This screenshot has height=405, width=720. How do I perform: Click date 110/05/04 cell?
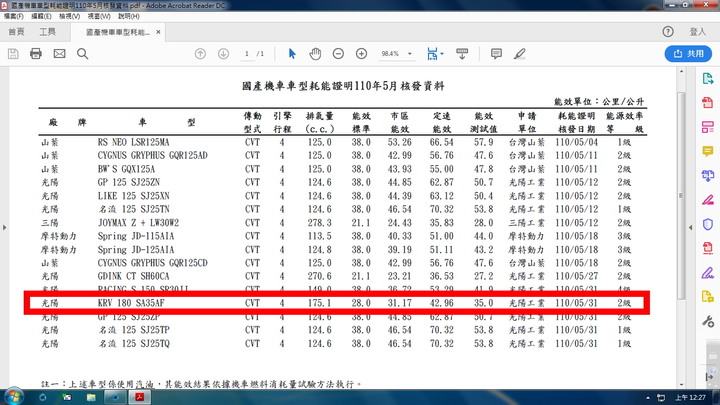[577, 142]
